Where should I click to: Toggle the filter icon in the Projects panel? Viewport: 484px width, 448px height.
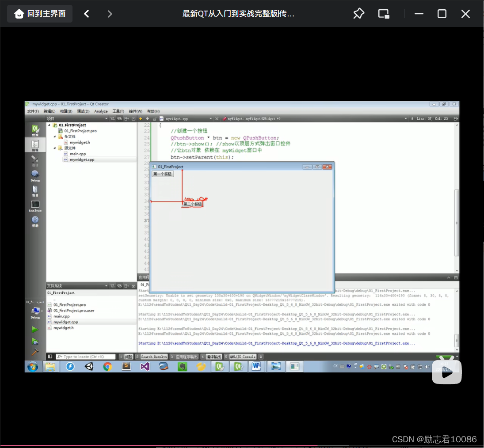coord(113,118)
